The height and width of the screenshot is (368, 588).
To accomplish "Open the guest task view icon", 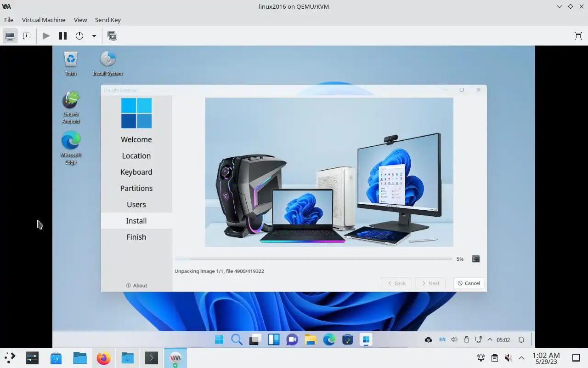I will [255, 340].
